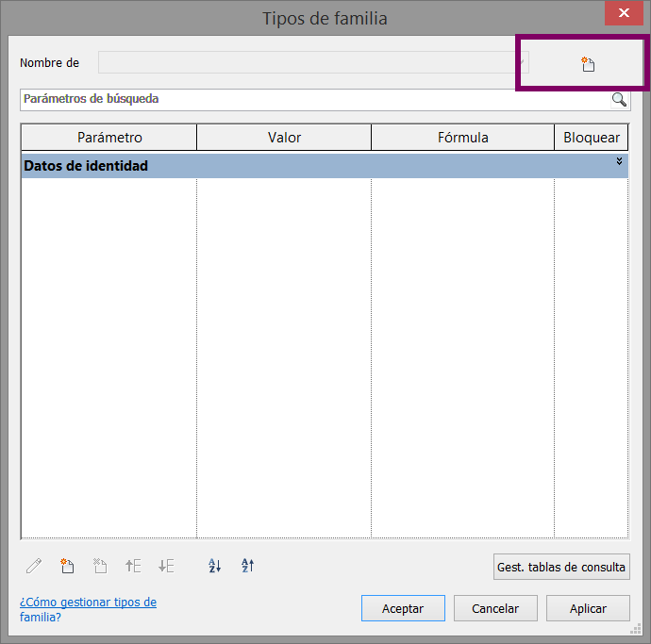Collapse the Datos de identidad group chevron
651x644 pixels.
pyautogui.click(x=619, y=162)
